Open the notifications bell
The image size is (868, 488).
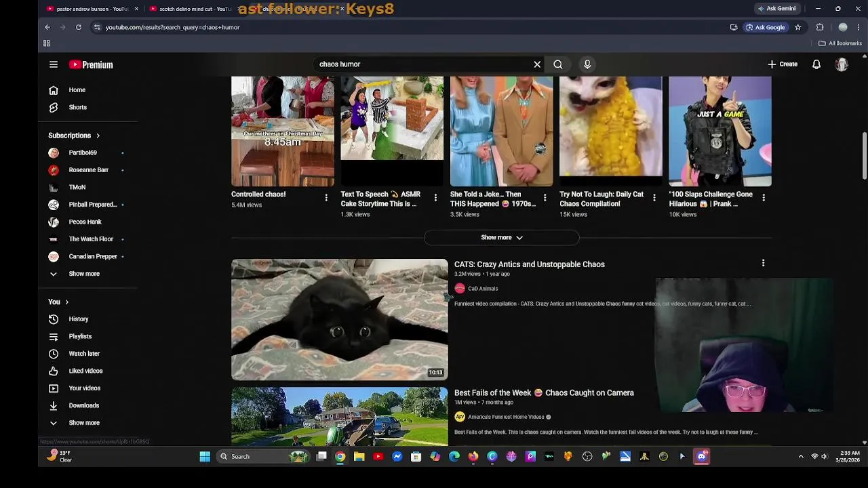(816, 64)
